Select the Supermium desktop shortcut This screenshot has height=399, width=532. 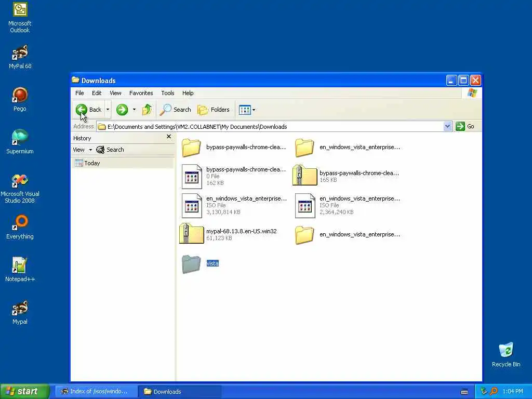click(20, 142)
